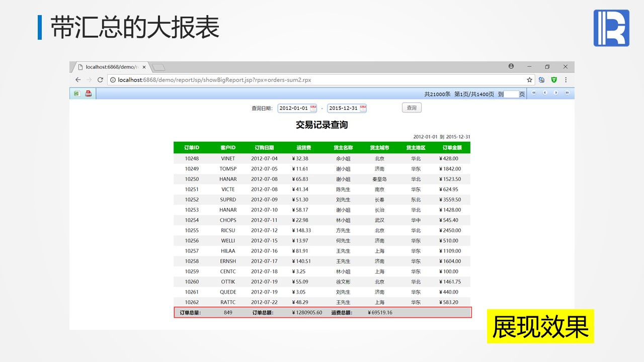644x362 pixels.
Task: Jump to the first report page
Action: point(534,93)
